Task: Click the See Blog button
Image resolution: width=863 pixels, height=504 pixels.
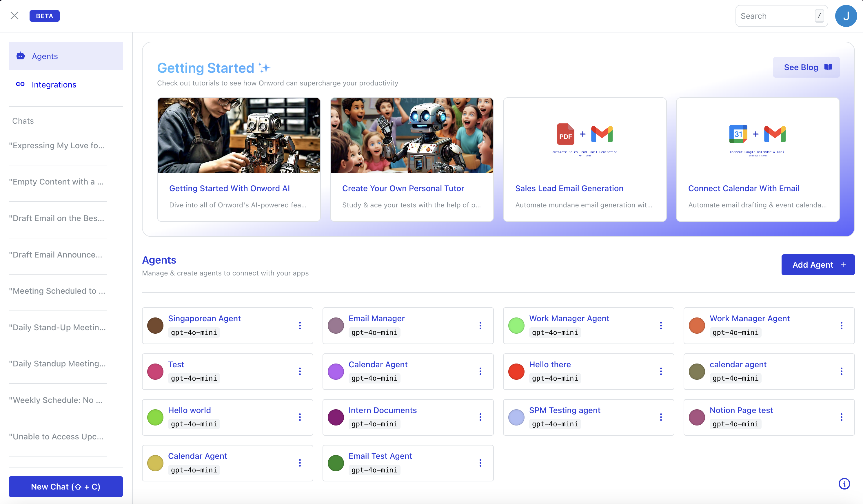Action: point(806,67)
